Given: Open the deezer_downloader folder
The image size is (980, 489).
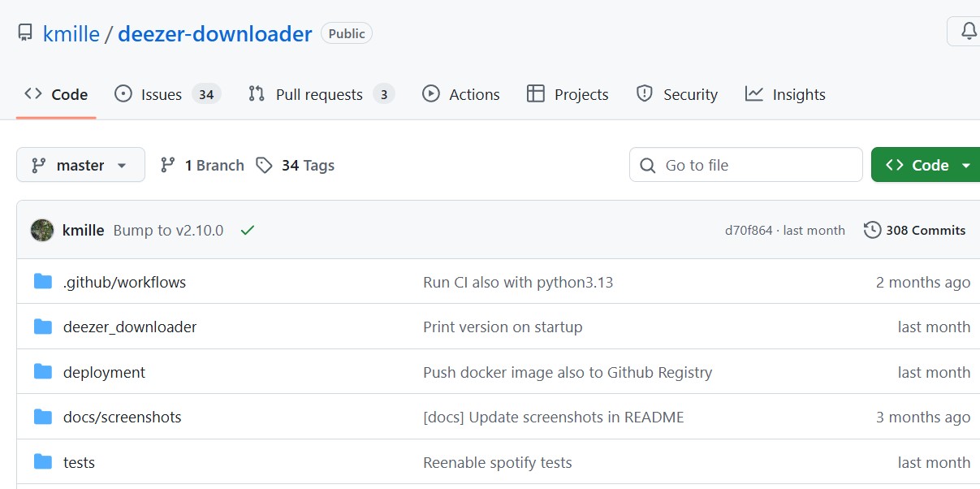Looking at the screenshot, I should pyautogui.click(x=130, y=327).
